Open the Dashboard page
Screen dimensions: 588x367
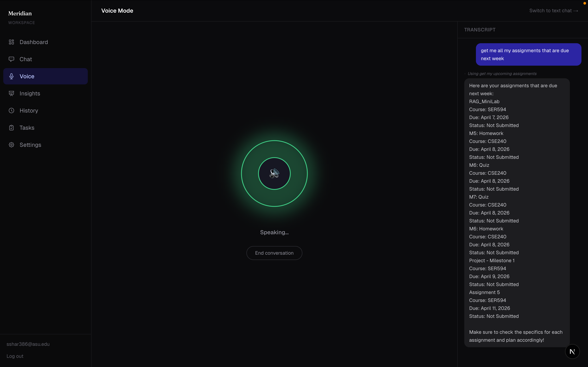34,42
